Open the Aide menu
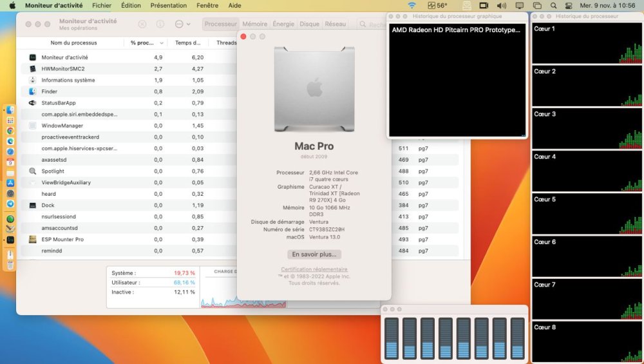This screenshot has width=644, height=364. (x=234, y=5)
